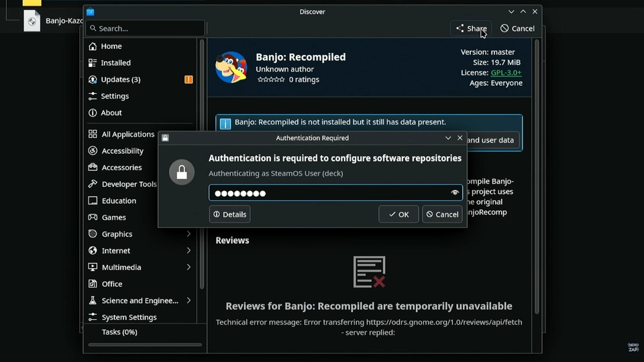Expand the Multimedia category chevron
644x362 pixels.
[x=189, y=267]
